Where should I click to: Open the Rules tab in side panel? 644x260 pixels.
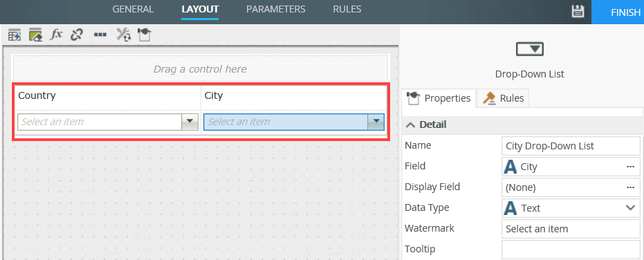click(x=503, y=99)
